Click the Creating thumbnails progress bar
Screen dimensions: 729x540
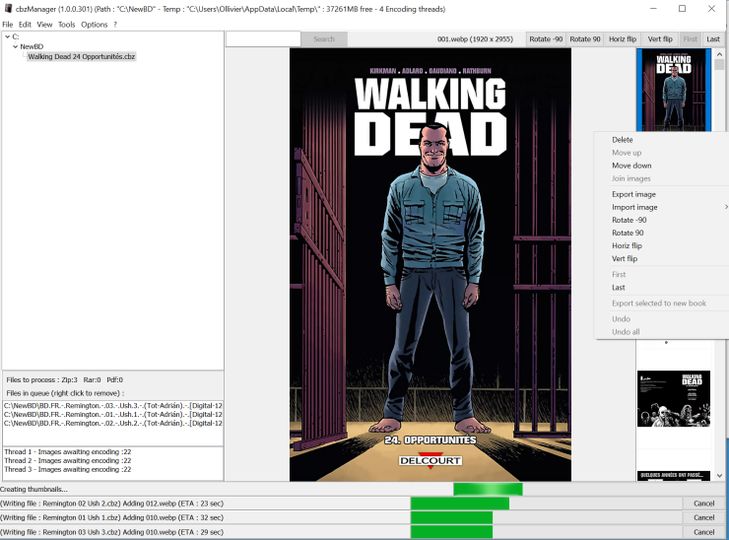[x=487, y=489]
